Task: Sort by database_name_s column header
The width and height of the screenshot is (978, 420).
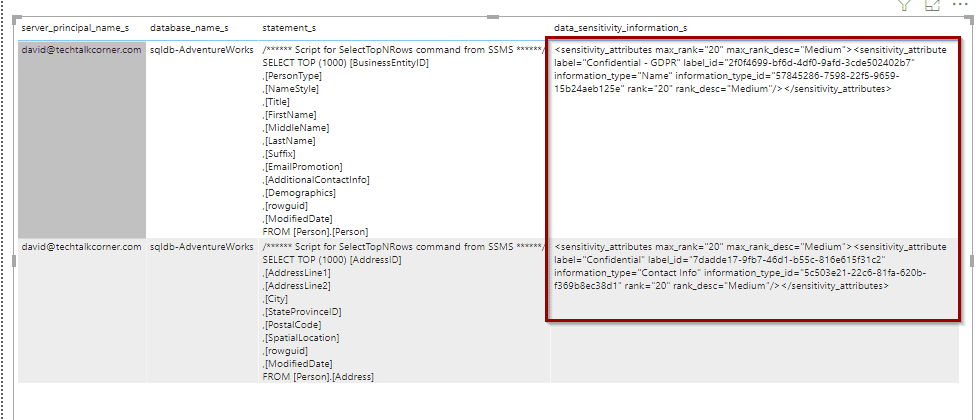Action: coord(189,28)
